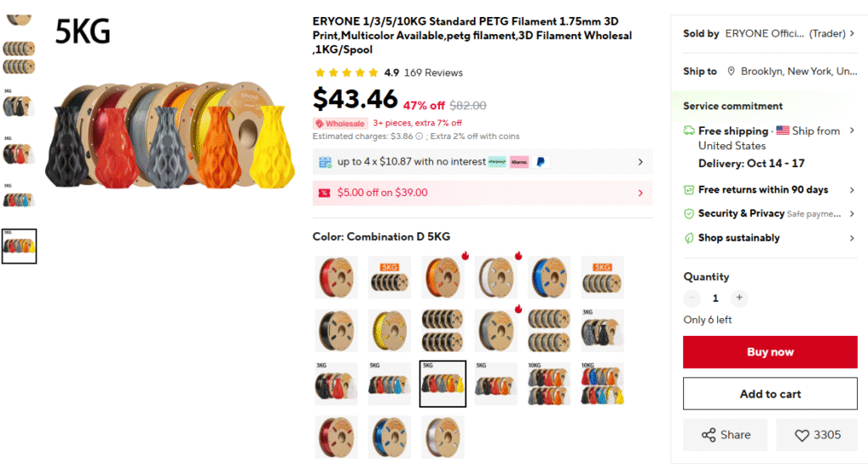
Task: Select the blue filament spool color option
Action: tap(548, 277)
